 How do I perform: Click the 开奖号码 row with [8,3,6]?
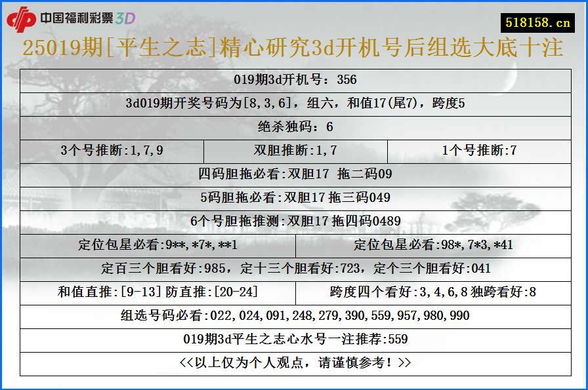tap(294, 105)
